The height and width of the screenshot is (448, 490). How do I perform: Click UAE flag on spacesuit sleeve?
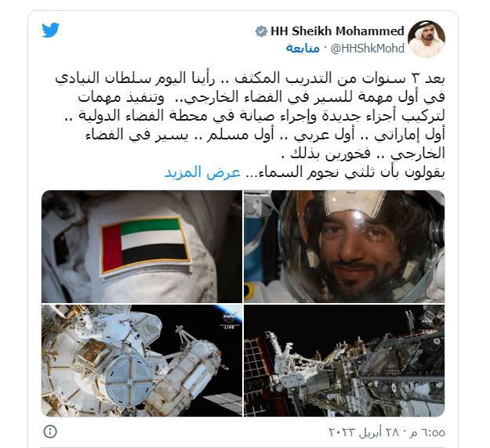(x=145, y=247)
